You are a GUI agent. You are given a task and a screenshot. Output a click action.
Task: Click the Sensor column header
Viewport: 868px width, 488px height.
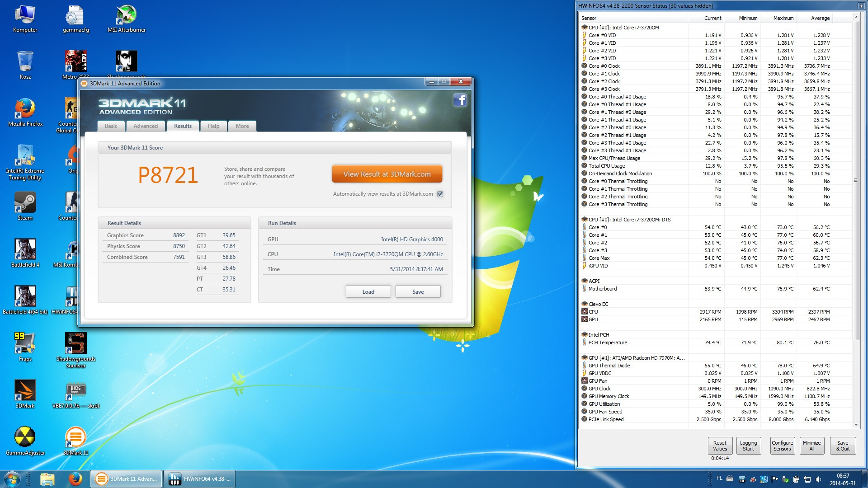point(633,18)
